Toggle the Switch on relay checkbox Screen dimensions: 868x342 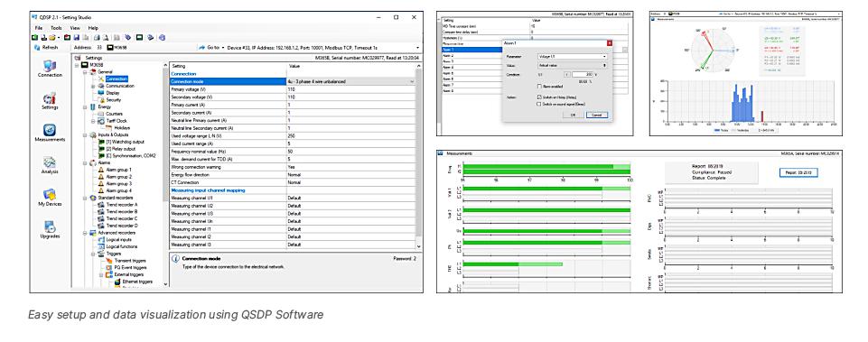coord(539,97)
